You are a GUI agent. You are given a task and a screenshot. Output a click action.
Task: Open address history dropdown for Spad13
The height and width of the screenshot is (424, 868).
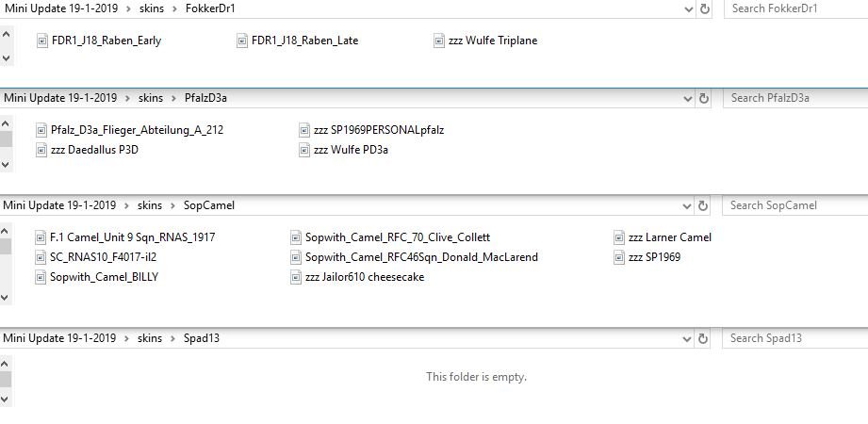click(x=689, y=338)
